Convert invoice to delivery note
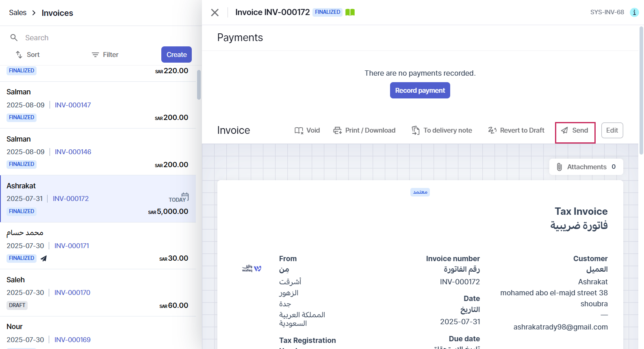Screen dimensions: 644x349 click(x=442, y=130)
